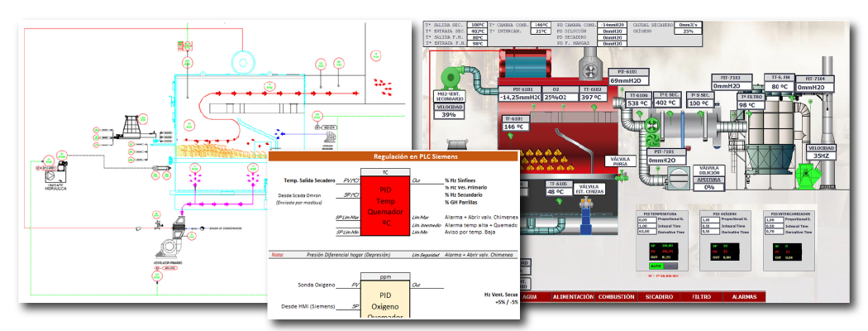Click the secondary fan VELOCIDAD 39% value
Image resolution: width=868 pixels, height=331 pixels.
[449, 114]
